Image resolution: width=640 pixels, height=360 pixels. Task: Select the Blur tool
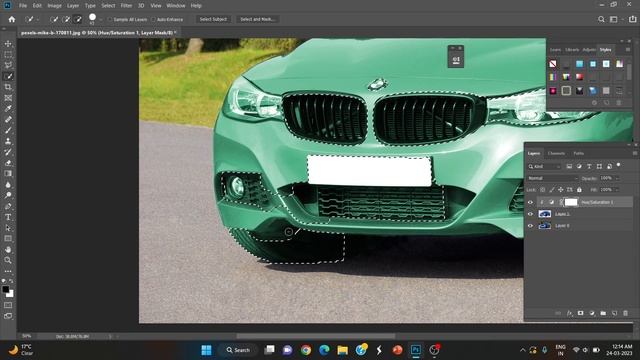(8, 184)
